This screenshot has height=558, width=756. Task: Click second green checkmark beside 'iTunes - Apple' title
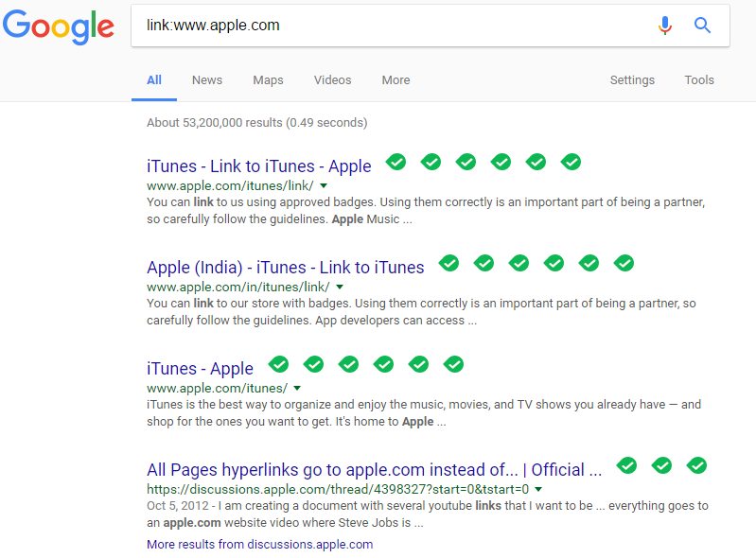point(313,364)
